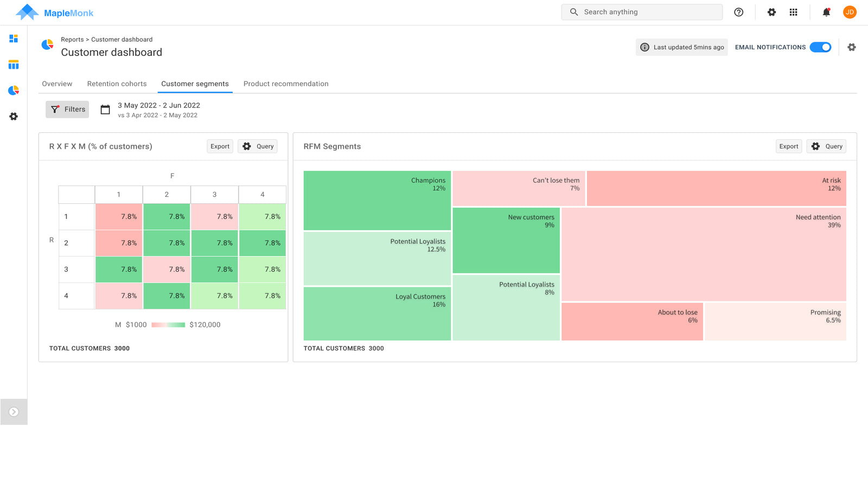
Task: Open the date range picker calendar
Action: [105, 110]
